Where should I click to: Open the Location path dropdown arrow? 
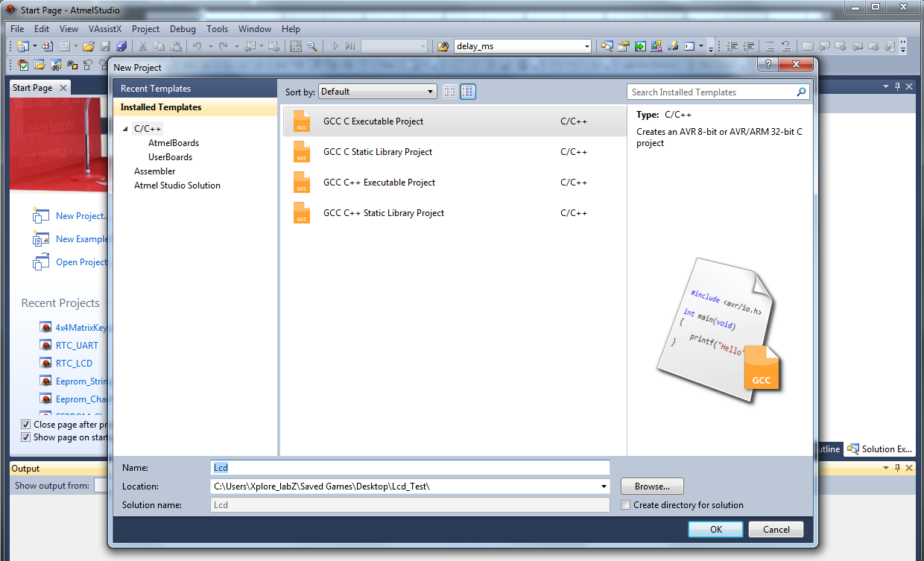(604, 486)
